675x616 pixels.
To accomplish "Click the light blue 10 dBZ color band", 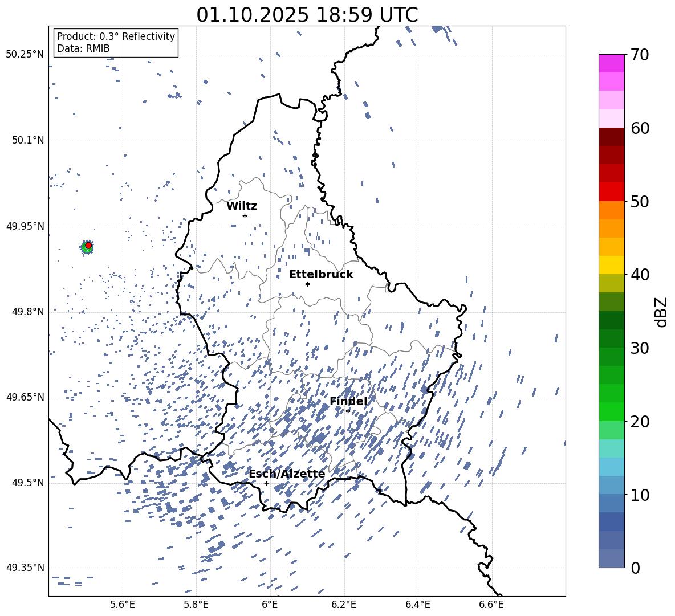I will coord(611,485).
